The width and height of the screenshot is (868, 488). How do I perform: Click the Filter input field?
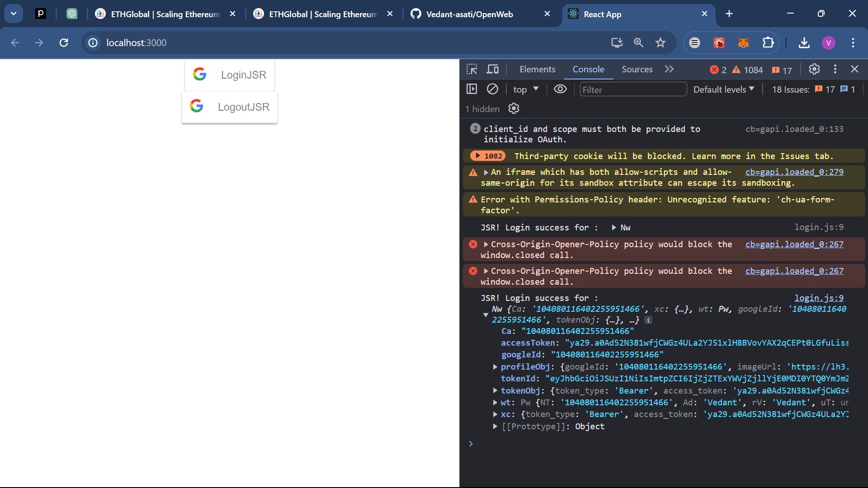(633, 89)
